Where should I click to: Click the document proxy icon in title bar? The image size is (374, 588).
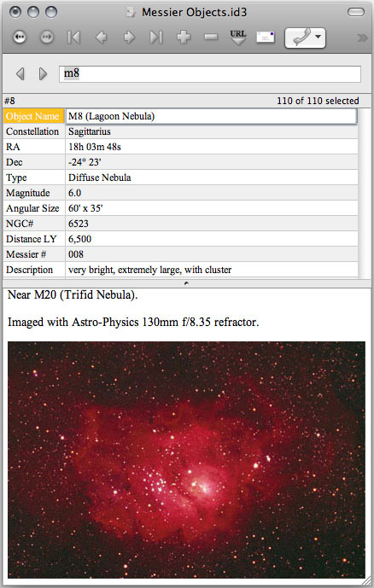[131, 13]
